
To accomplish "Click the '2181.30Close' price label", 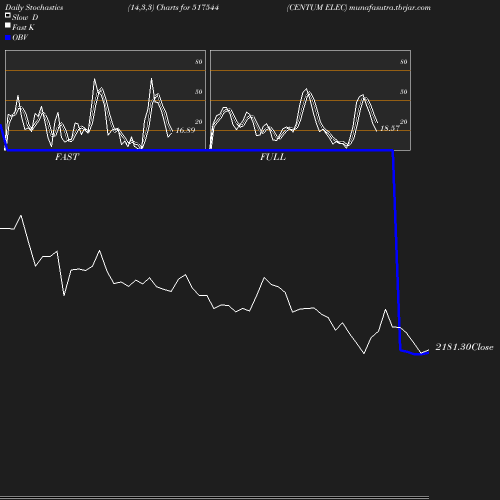I will (x=464, y=347).
